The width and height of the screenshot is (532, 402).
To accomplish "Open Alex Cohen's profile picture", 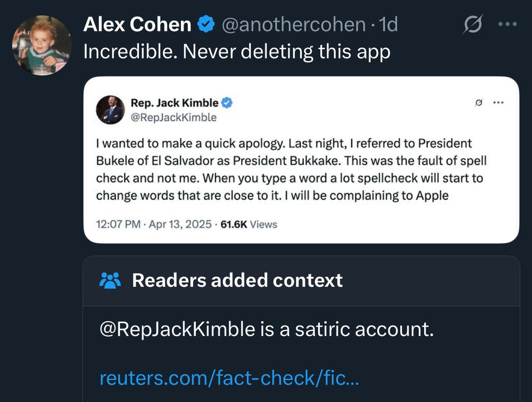I will coord(42,45).
